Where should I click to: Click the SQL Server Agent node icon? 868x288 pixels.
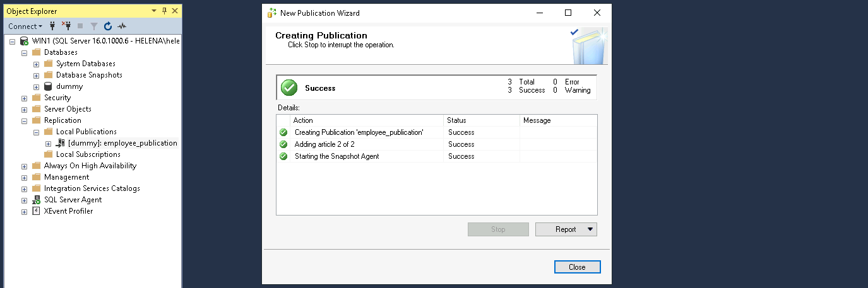36,200
